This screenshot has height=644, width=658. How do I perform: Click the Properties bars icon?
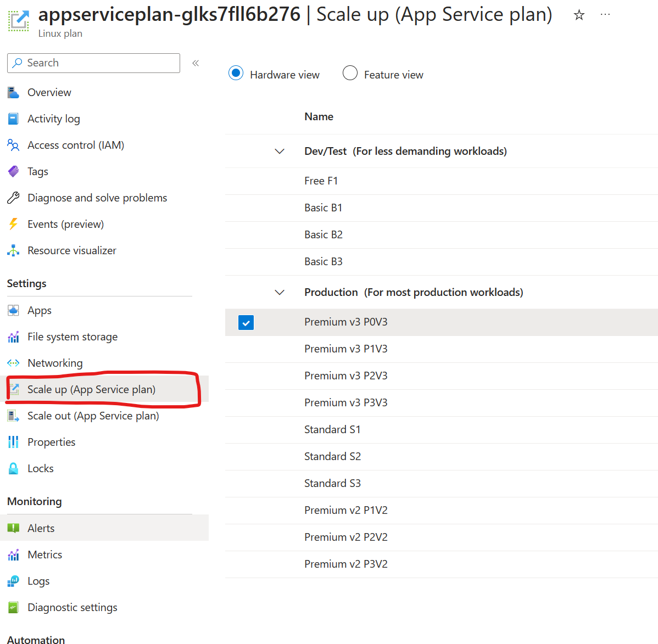pos(13,442)
